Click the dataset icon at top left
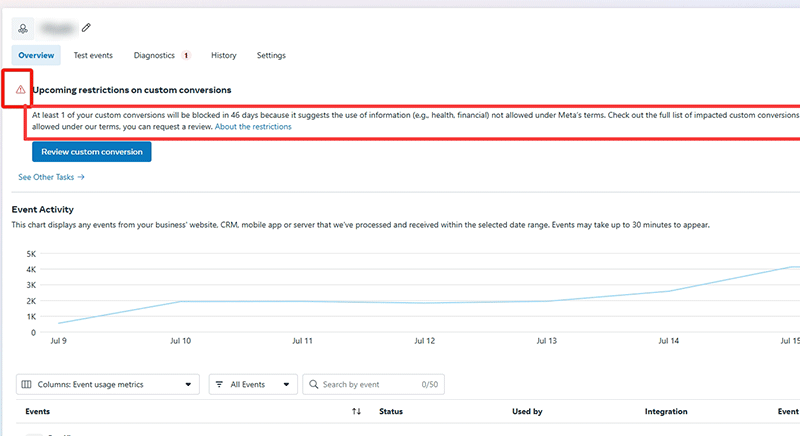The height and width of the screenshot is (436, 800). tap(24, 27)
